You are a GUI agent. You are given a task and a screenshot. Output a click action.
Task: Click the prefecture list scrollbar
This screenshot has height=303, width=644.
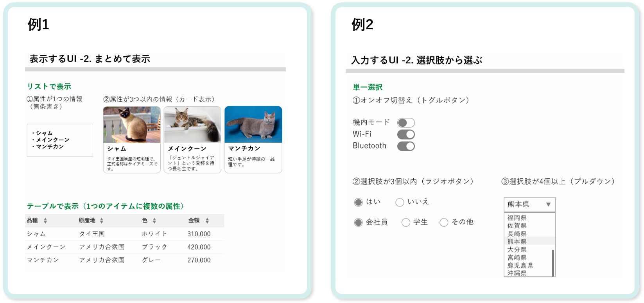(553, 263)
